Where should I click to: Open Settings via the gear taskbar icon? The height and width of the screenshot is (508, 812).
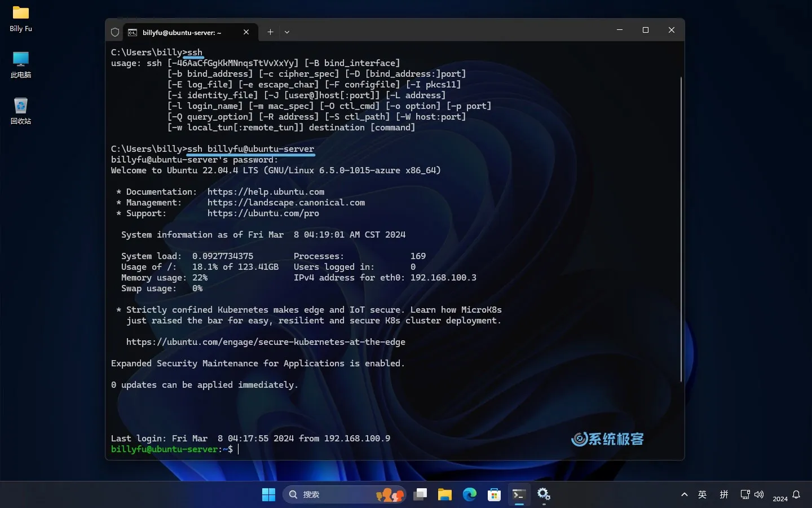(544, 494)
